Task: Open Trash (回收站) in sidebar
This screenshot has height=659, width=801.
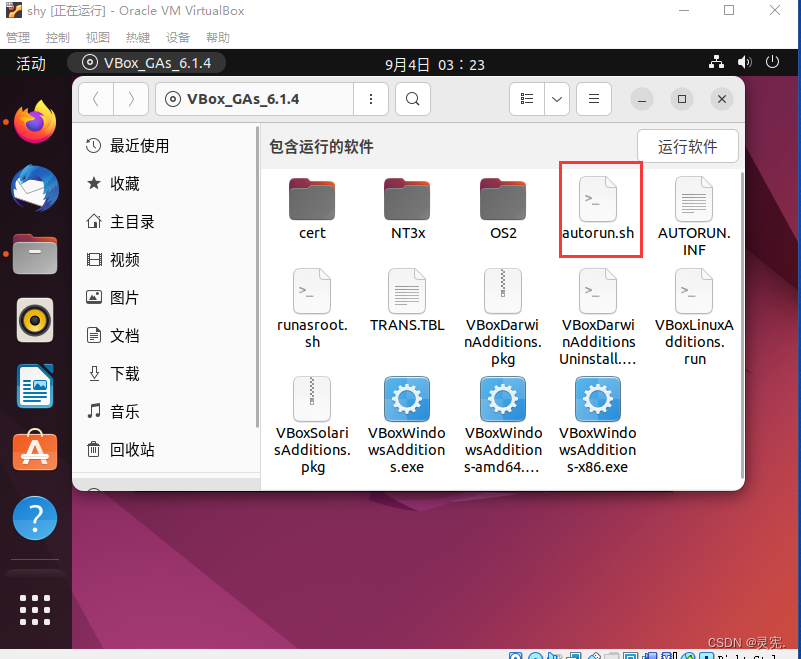Action: click(x=164, y=450)
